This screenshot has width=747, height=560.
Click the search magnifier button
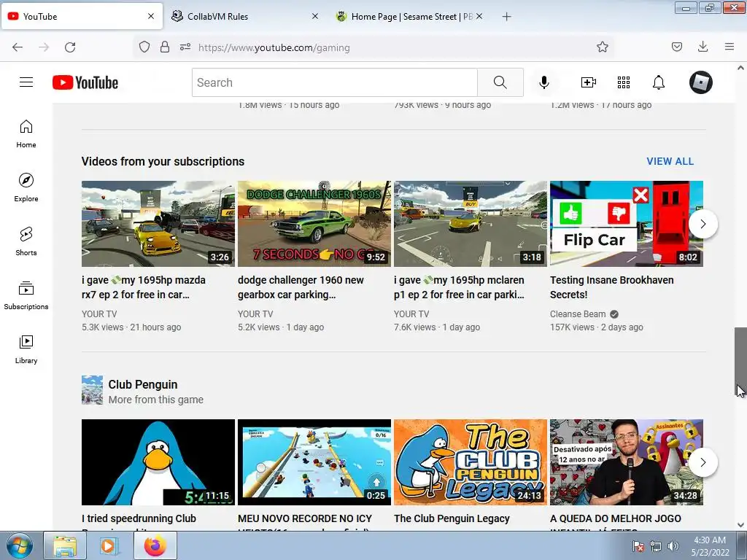pos(500,82)
